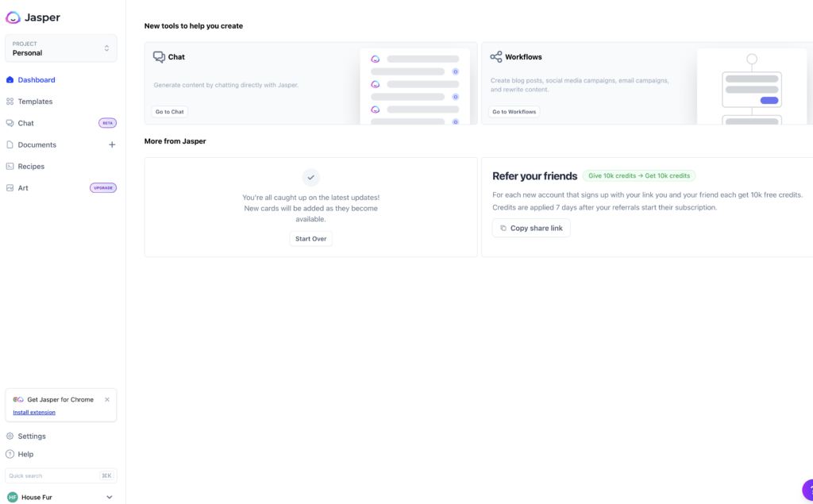
Task: Click the Chat speech bubble card icon
Action: [x=159, y=57]
